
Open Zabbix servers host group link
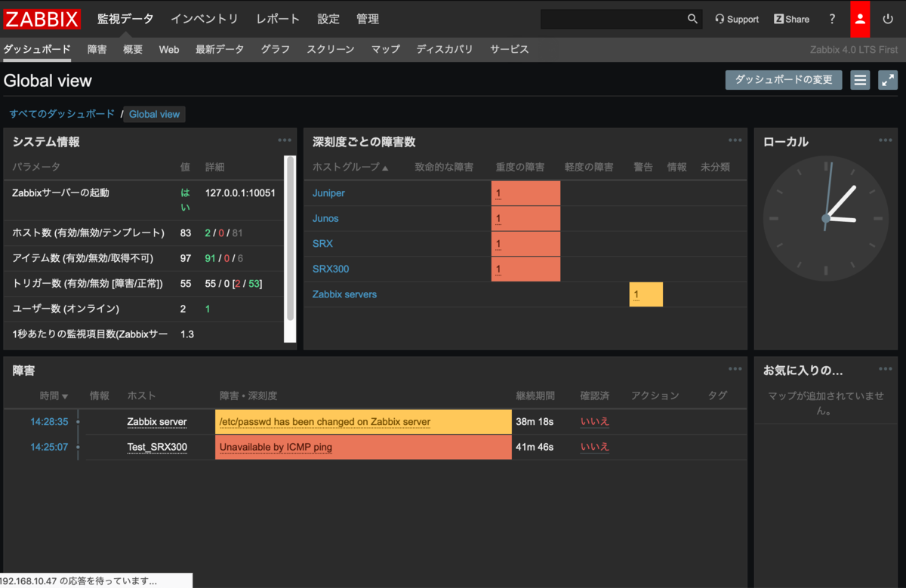(x=344, y=294)
